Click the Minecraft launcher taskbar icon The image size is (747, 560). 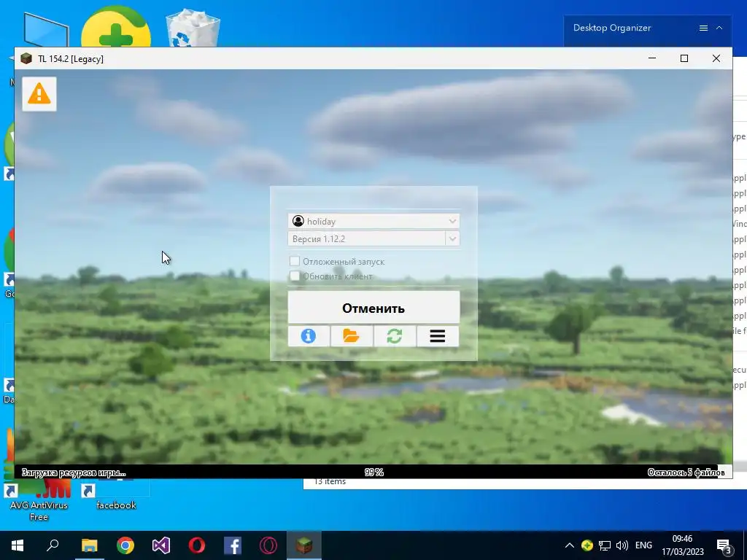304,545
